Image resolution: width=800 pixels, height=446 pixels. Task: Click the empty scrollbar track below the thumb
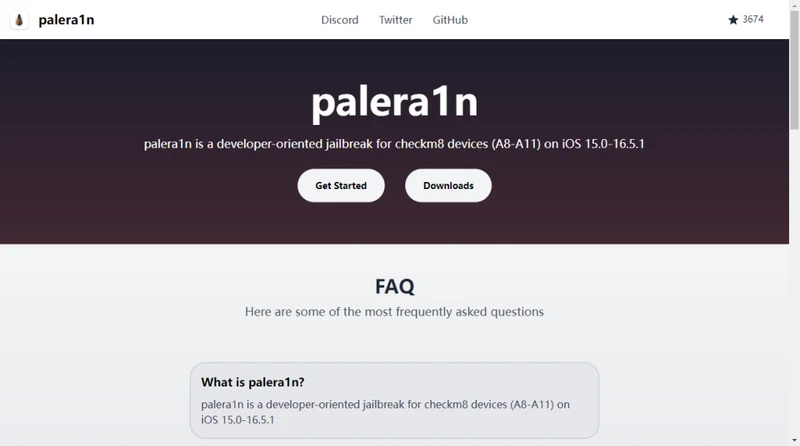click(794, 281)
